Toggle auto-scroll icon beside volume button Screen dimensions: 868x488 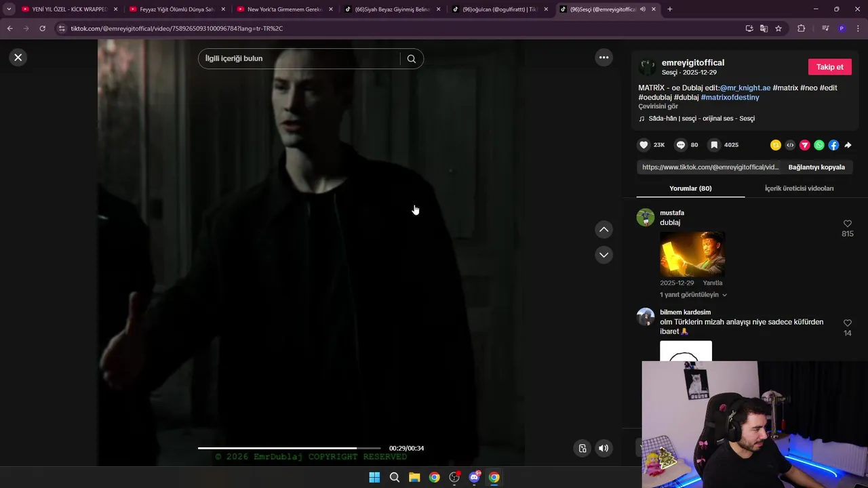[583, 448]
